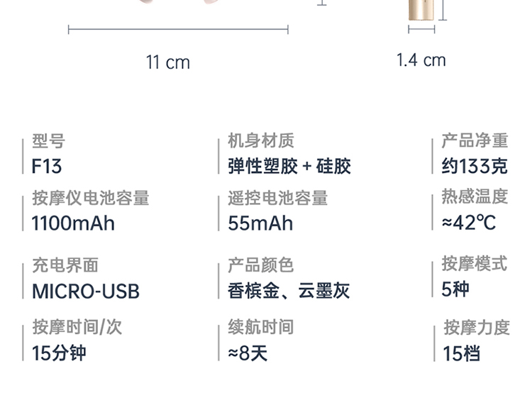Click the 15档 massage intensity value

point(461,353)
